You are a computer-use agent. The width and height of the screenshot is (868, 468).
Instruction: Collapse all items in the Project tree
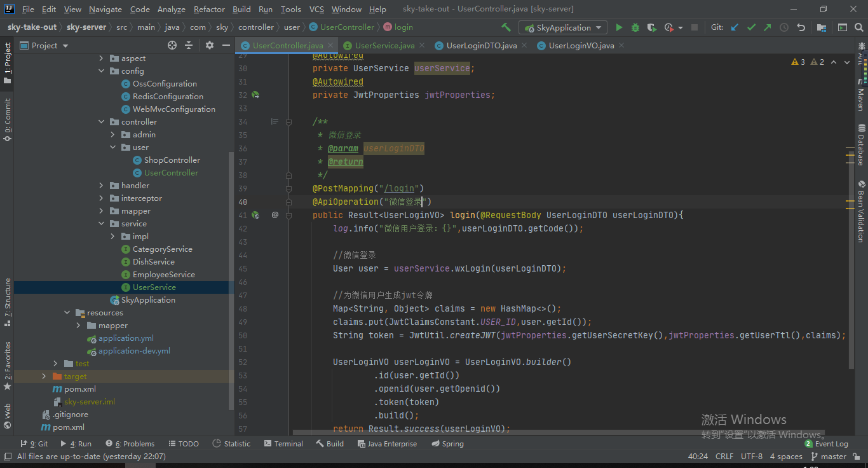[x=189, y=45]
